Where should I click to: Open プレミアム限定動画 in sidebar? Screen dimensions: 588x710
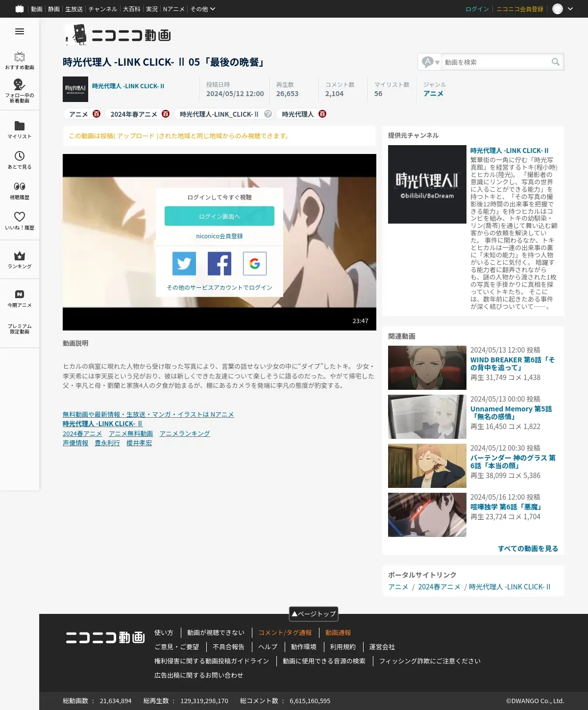[x=20, y=329]
